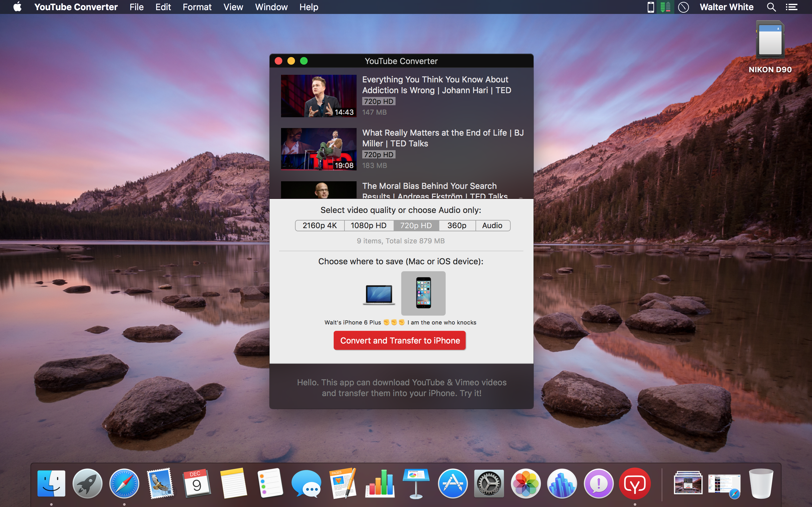Open the NIKON D90 card on the desktop
The image size is (812, 507).
pyautogui.click(x=770, y=40)
